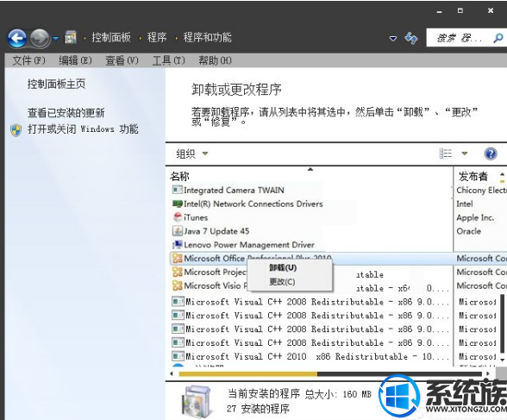Screen dimensions: 507x420
Task: Click the Microsoft Office row icon
Action: tap(178, 259)
